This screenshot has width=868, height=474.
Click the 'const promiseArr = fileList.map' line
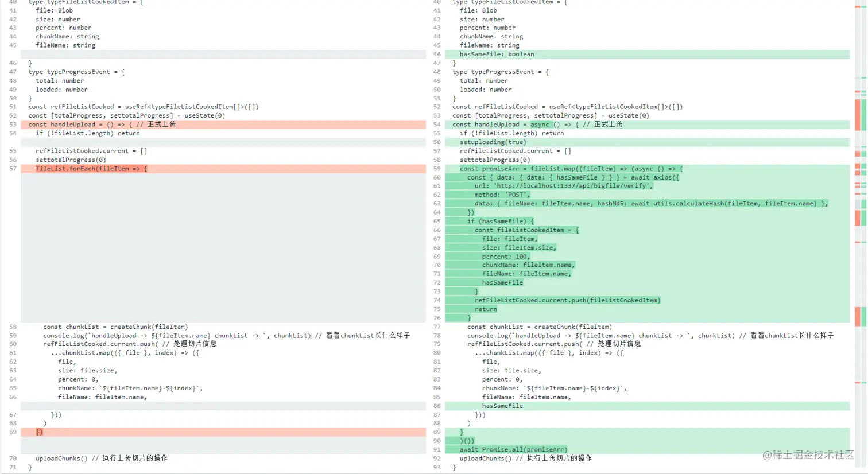pyautogui.click(x=647, y=169)
